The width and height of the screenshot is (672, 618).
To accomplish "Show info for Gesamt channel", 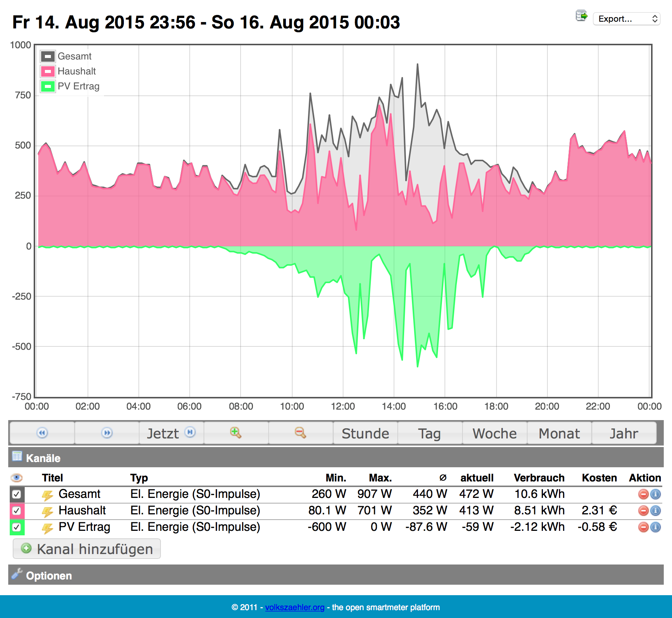I will tap(656, 494).
